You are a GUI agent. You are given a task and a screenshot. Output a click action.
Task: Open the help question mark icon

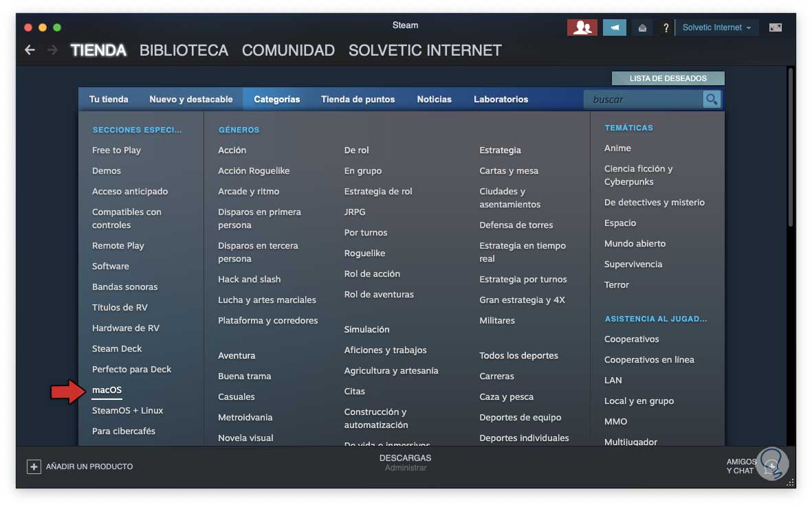coord(666,28)
